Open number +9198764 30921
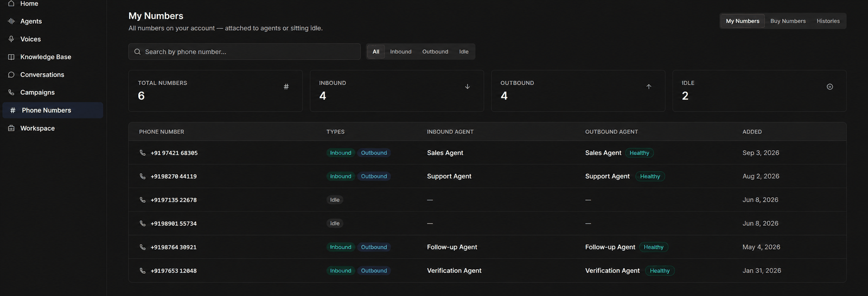Image resolution: width=868 pixels, height=296 pixels. click(x=174, y=247)
